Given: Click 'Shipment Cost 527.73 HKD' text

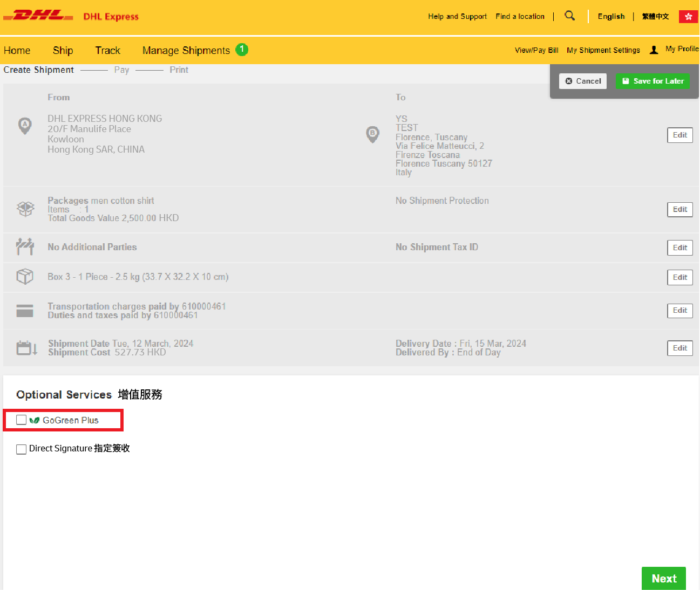Looking at the screenshot, I should coord(107,352).
